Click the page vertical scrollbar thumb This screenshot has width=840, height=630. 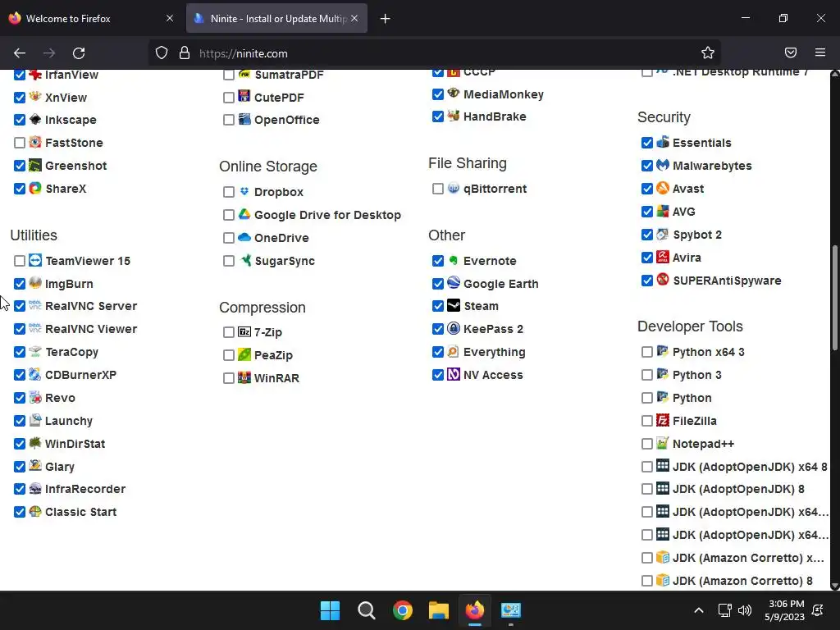point(834,298)
